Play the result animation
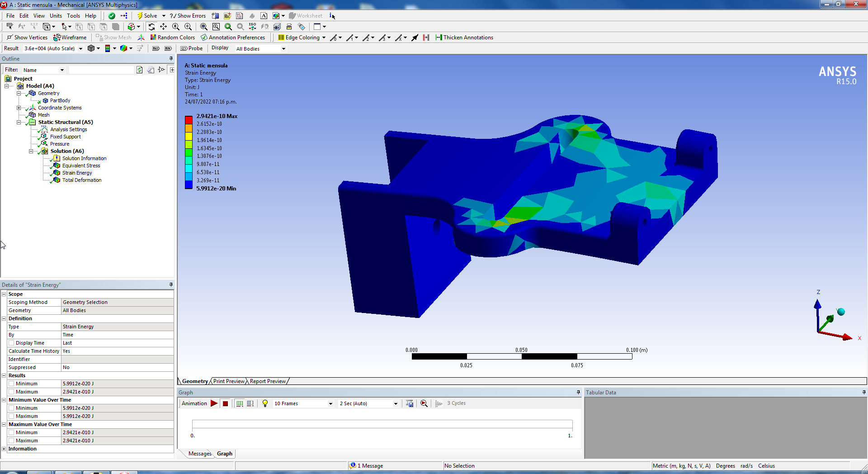868x474 pixels. click(214, 403)
